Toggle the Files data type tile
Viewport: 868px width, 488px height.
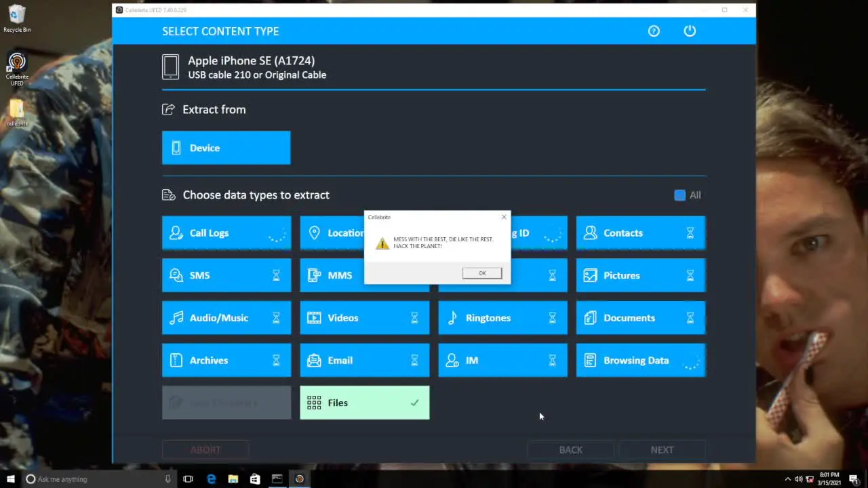click(364, 403)
